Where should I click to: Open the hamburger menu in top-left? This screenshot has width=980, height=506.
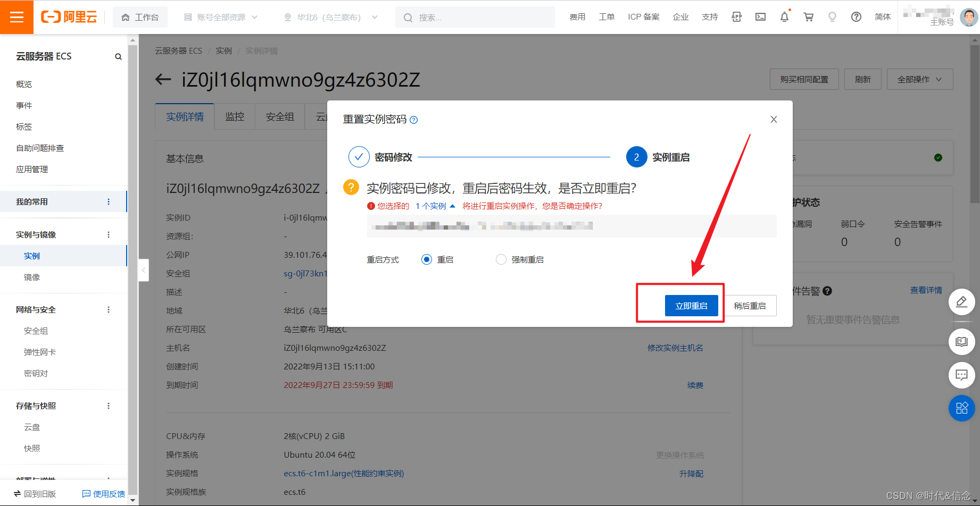click(16, 17)
